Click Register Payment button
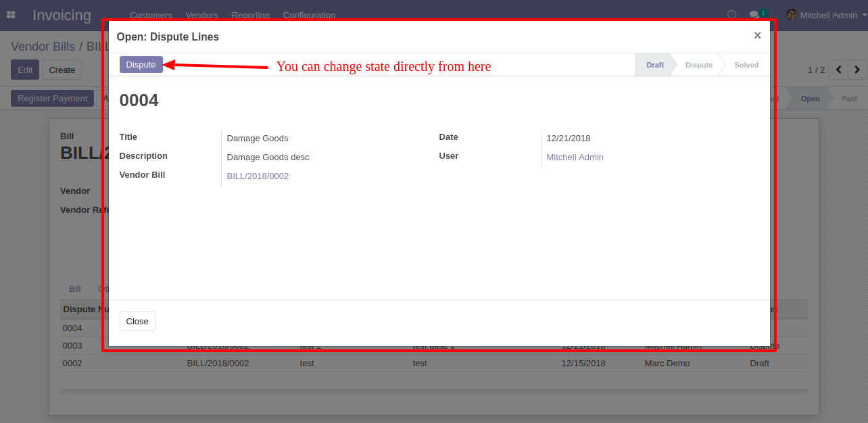 tap(52, 98)
